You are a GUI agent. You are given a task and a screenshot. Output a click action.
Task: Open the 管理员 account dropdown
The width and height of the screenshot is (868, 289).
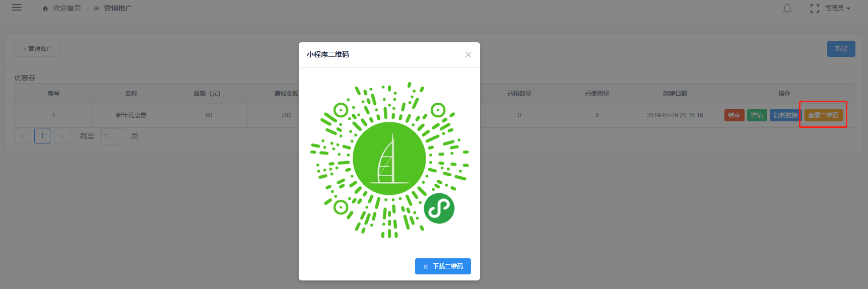click(838, 8)
